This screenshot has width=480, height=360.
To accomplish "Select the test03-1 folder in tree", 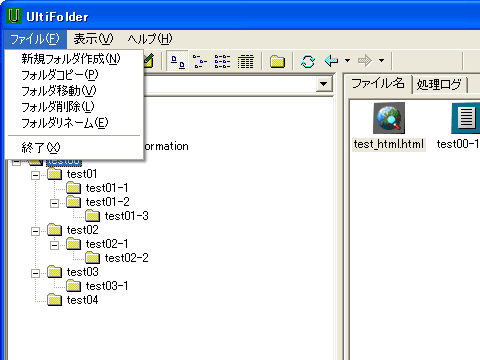I will pyautogui.click(x=107, y=286).
